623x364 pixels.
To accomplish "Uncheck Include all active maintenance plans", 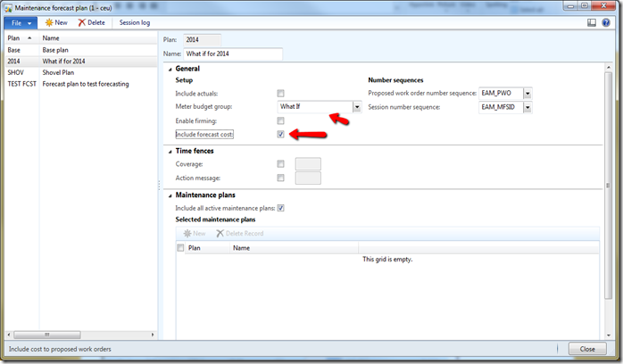I will coord(280,208).
